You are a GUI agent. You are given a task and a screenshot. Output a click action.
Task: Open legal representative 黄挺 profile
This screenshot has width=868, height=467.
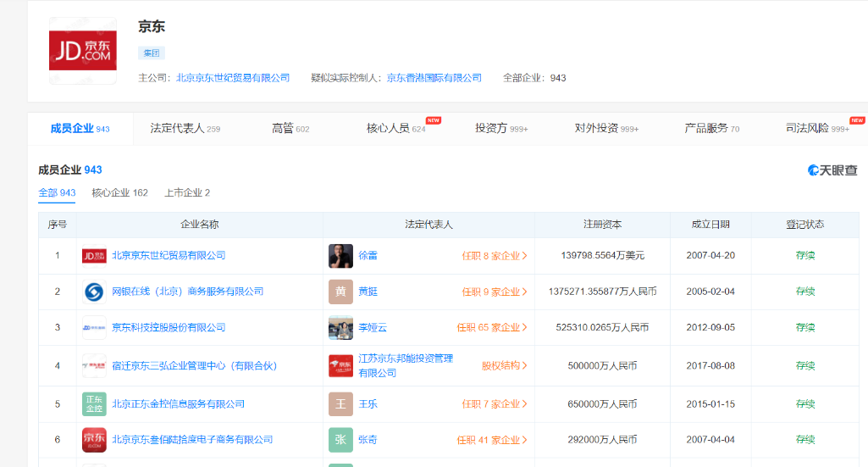[x=368, y=292]
